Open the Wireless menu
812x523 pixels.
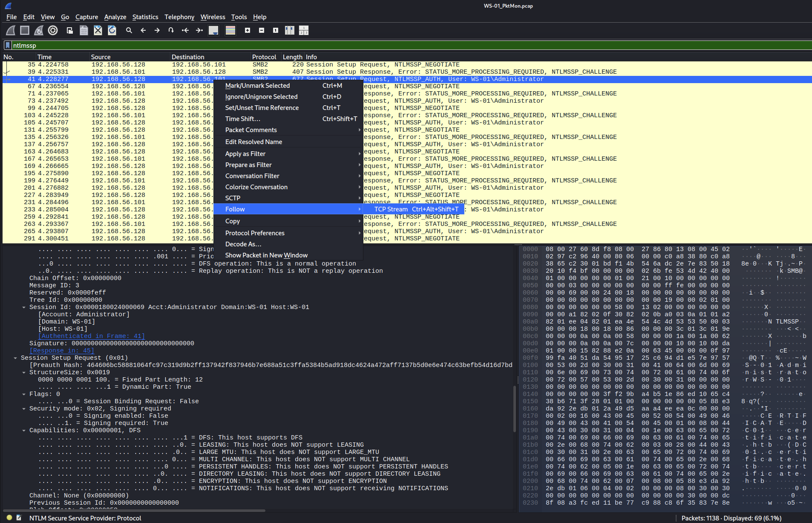[x=213, y=17]
